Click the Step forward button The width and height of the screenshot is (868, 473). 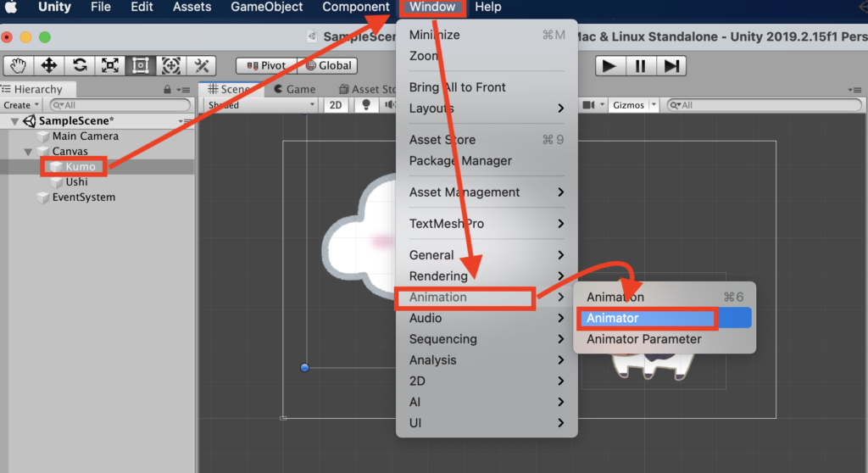point(671,66)
